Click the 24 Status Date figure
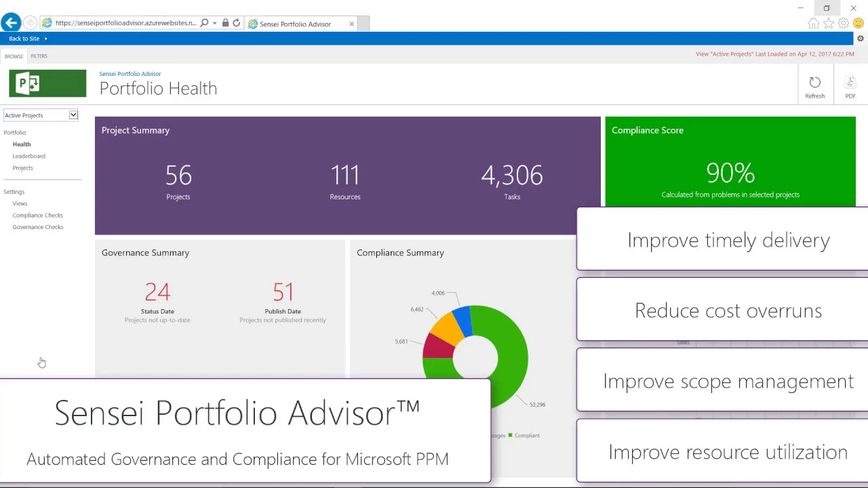This screenshot has width=868, height=488. click(157, 292)
